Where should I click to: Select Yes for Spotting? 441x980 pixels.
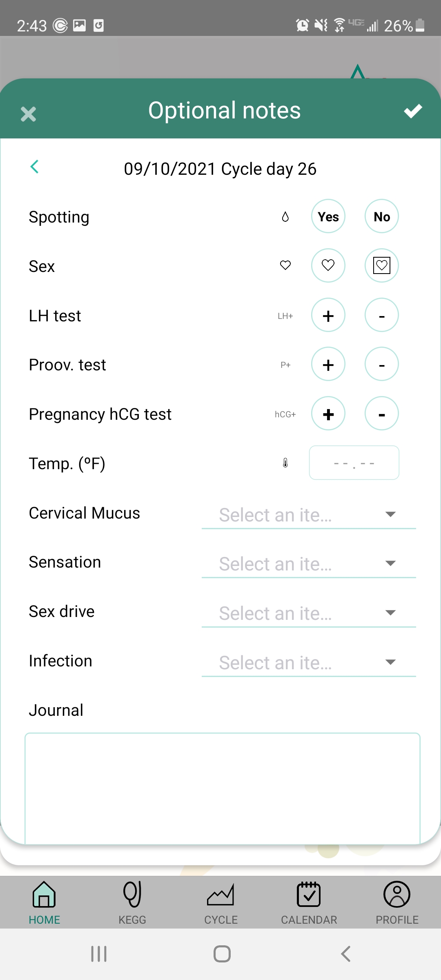click(328, 216)
